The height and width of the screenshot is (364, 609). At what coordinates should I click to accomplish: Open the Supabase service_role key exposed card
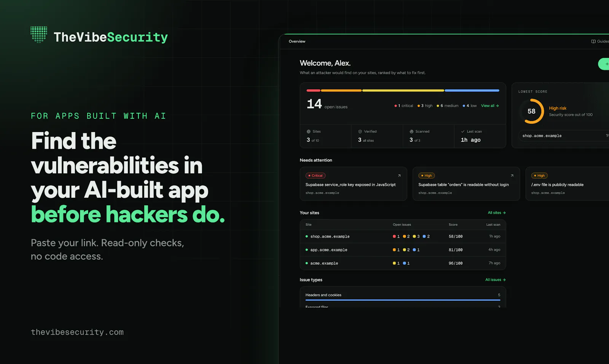tap(353, 184)
